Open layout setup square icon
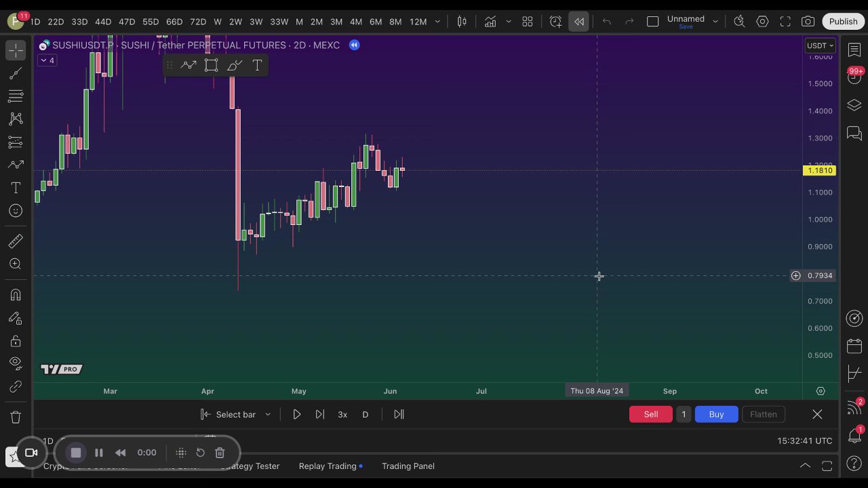Screen dimensions: 868x488 [x=652, y=22]
